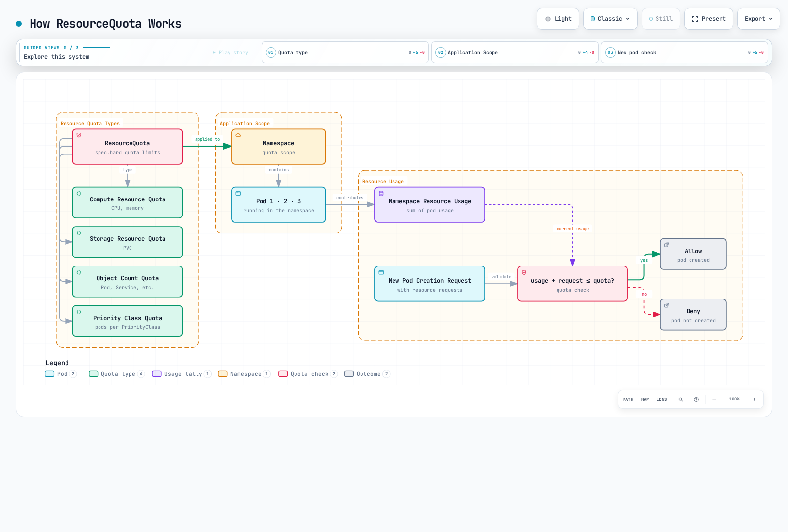This screenshot has height=532, width=788.
Task: Start Present mode
Action: (709, 19)
